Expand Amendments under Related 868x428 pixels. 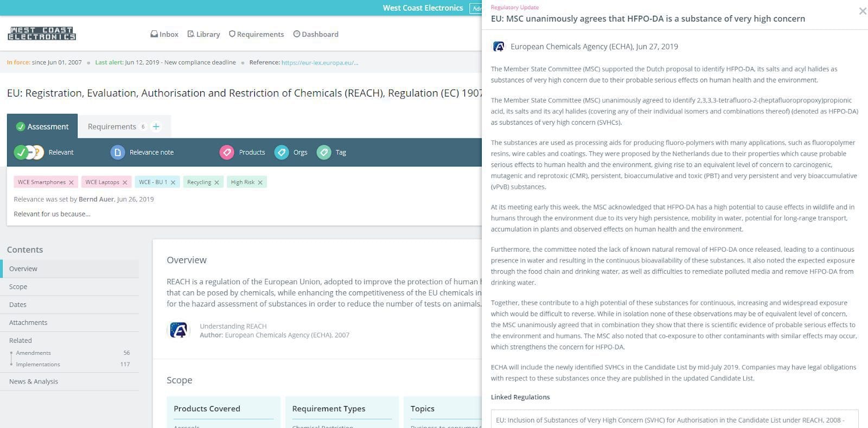click(x=33, y=353)
